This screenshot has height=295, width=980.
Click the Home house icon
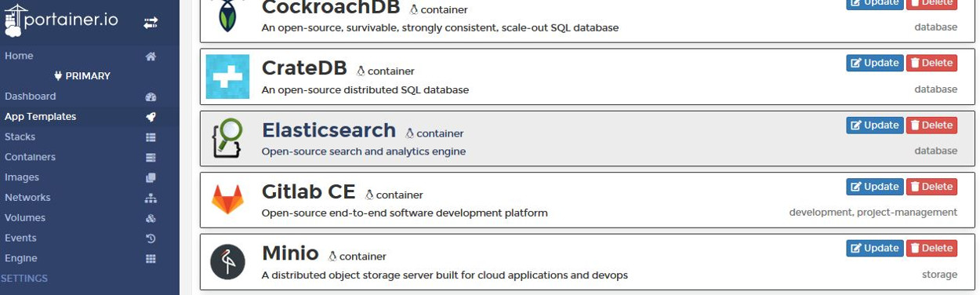point(151,56)
